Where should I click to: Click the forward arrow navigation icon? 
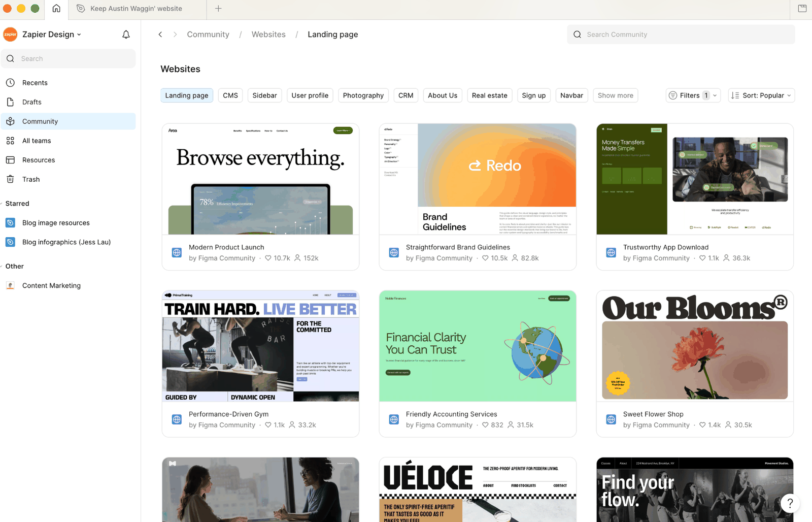pos(175,35)
